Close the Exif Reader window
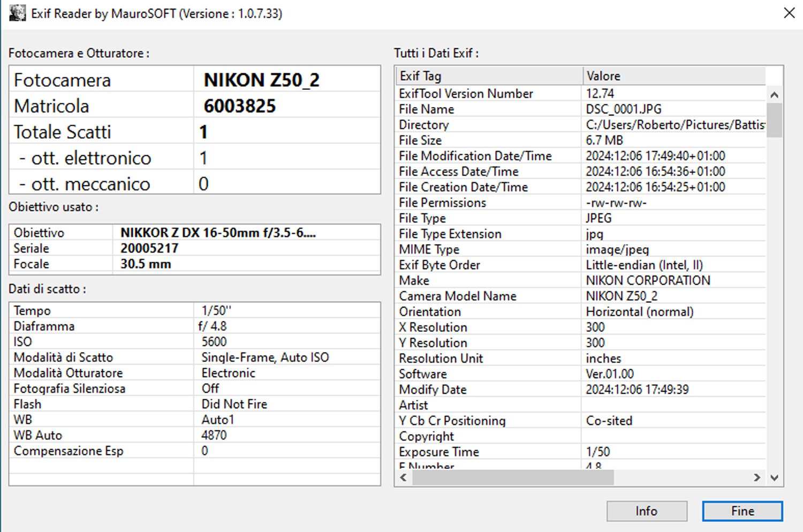 [x=789, y=13]
